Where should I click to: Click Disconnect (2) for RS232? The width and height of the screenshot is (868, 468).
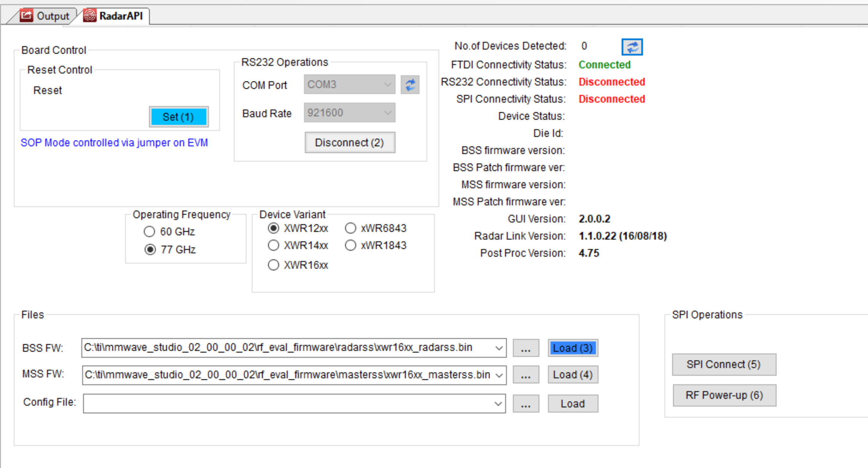[350, 143]
